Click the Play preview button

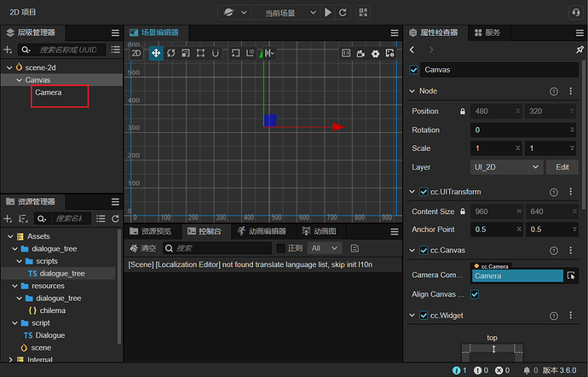tap(328, 13)
